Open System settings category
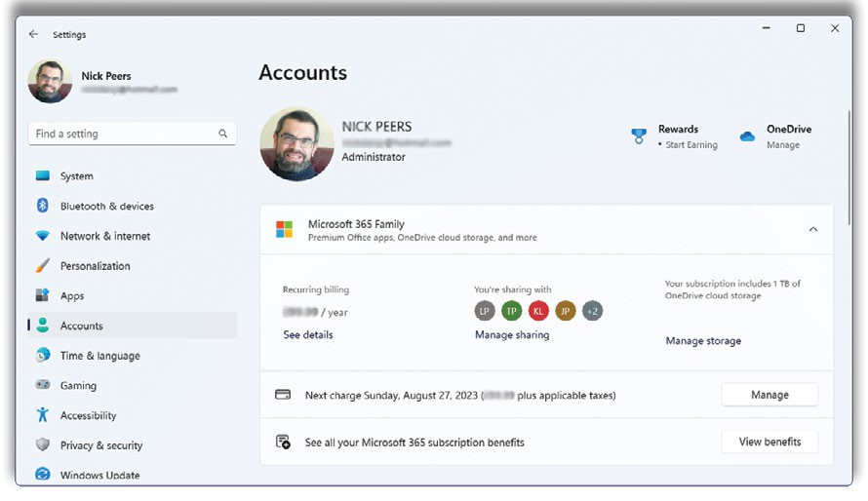 pos(133,175)
